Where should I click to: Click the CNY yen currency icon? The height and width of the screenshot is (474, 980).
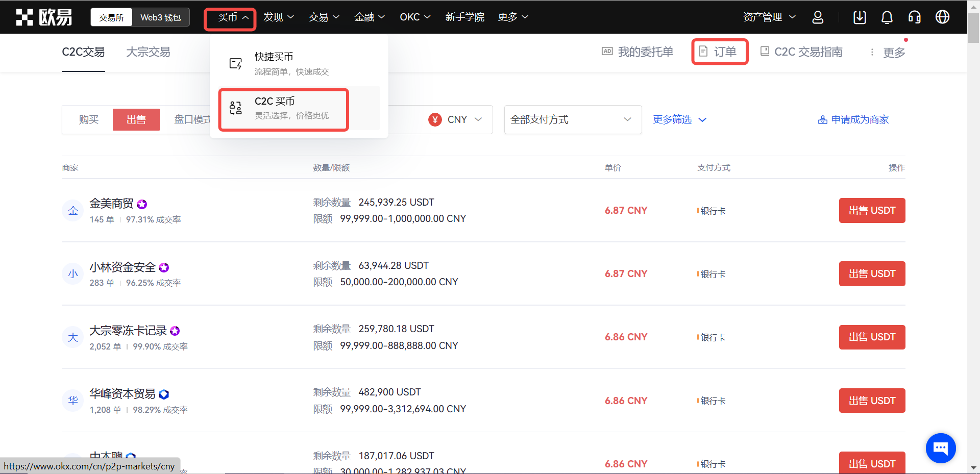coord(435,119)
